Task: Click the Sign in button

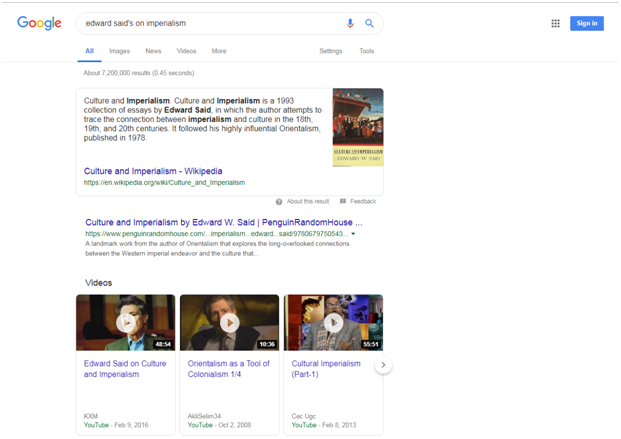Action: click(587, 23)
